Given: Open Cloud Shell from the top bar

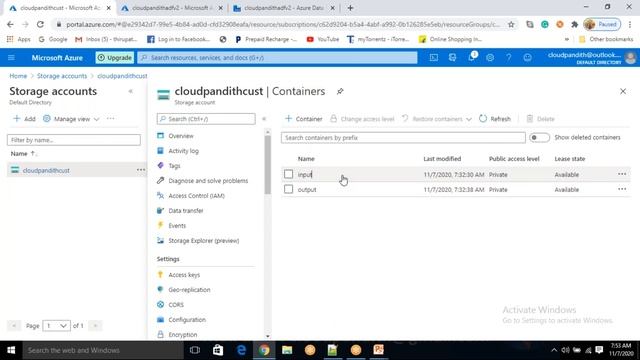Looking at the screenshot, I should (433, 58).
